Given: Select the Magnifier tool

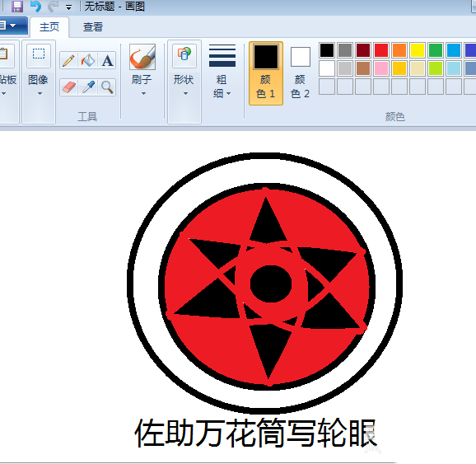Looking at the screenshot, I should (107, 87).
